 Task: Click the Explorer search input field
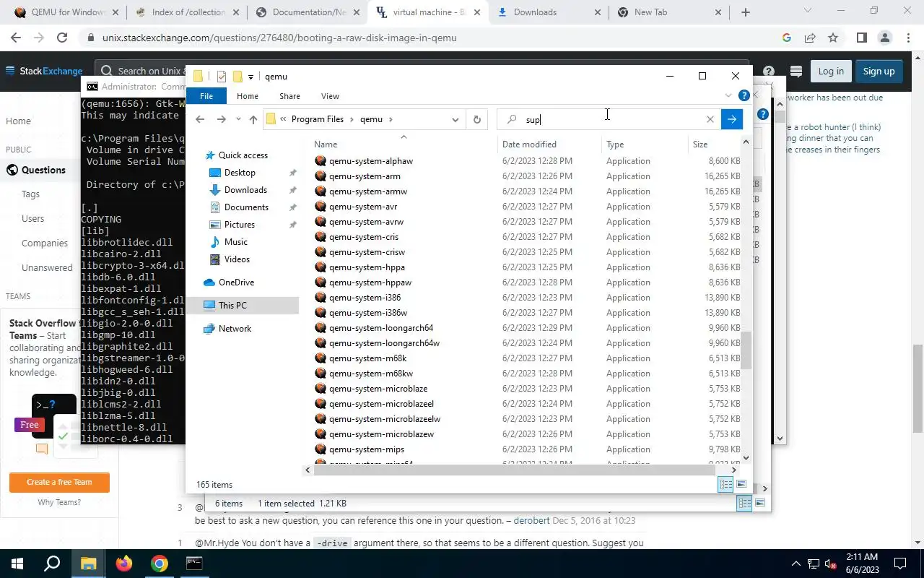click(x=611, y=119)
